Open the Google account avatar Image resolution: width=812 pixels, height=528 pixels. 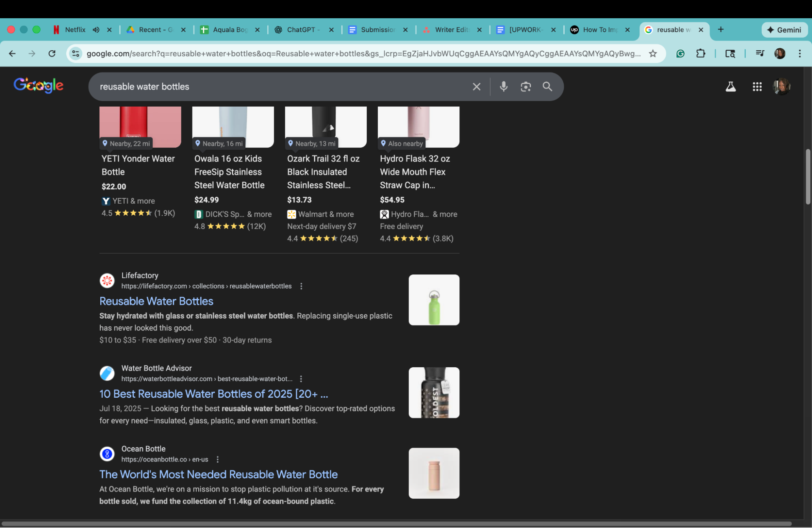click(781, 86)
